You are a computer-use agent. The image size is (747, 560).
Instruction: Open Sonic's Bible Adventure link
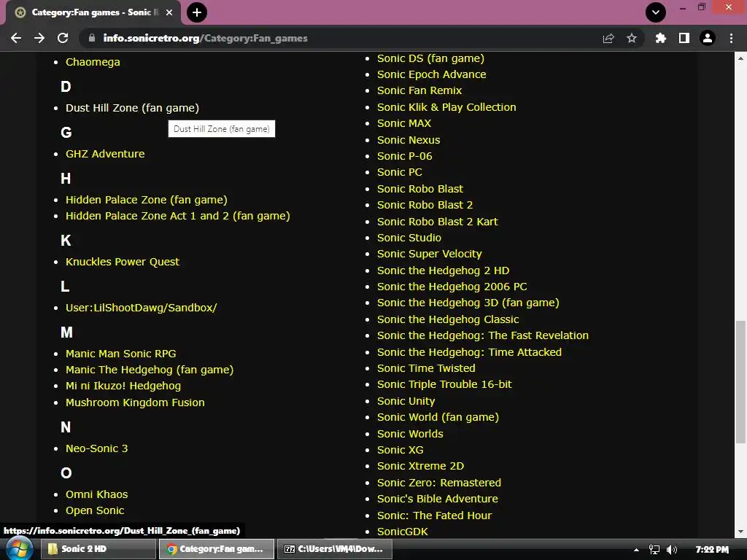[x=438, y=499]
